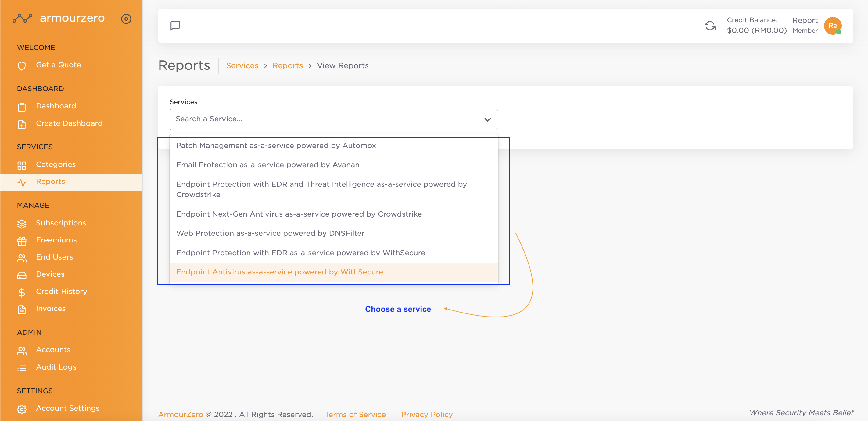This screenshot has height=421, width=868.
Task: Open Terms of Service link
Action: 355,414
